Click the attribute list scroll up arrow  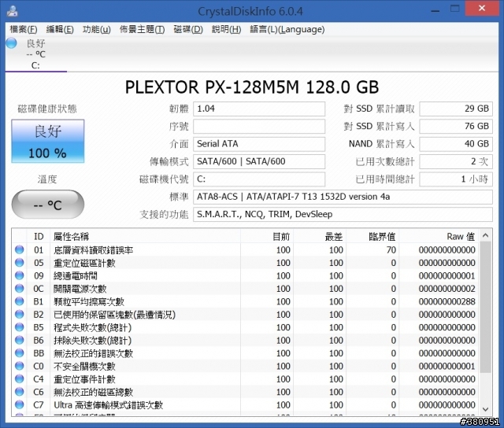[x=485, y=236]
